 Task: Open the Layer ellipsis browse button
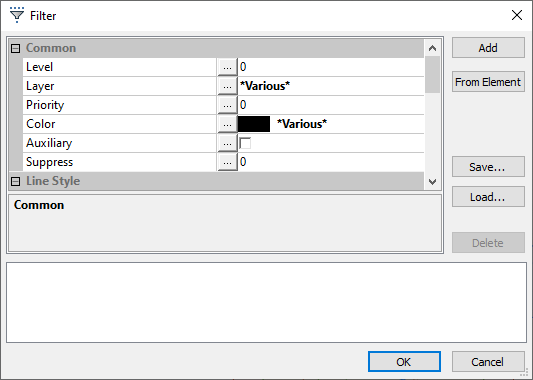227,86
